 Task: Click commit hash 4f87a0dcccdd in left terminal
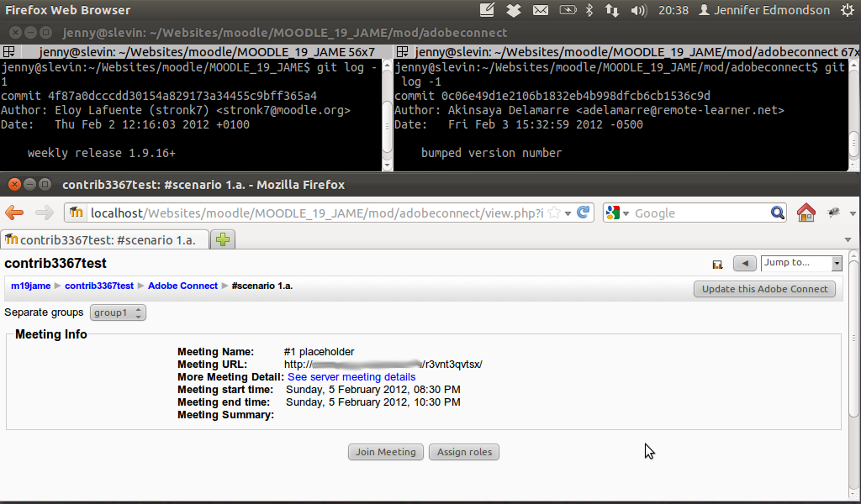182,96
